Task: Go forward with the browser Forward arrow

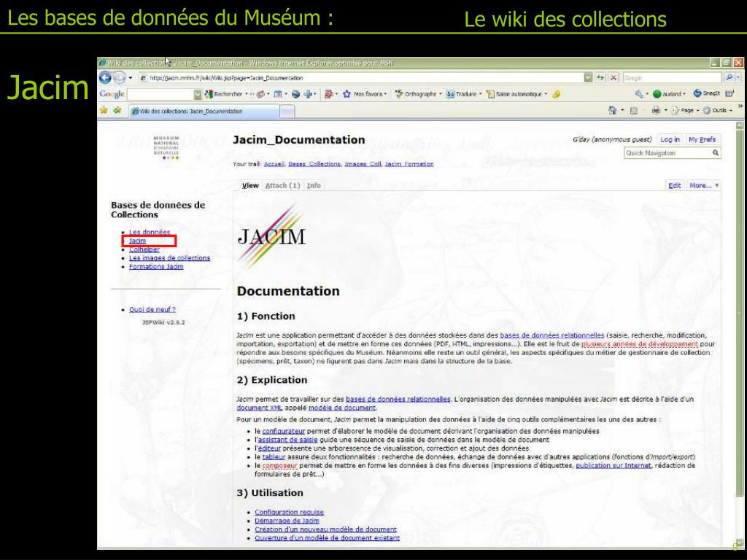Action: click(x=119, y=77)
